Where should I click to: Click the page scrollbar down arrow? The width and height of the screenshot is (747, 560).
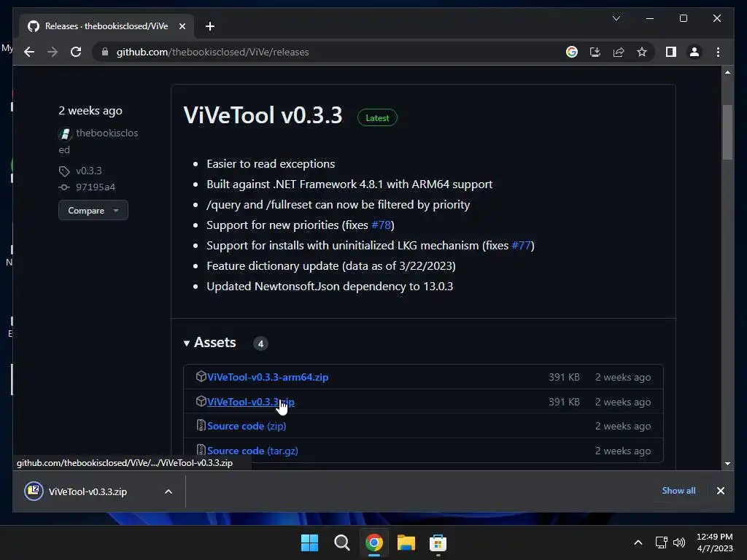(727, 463)
